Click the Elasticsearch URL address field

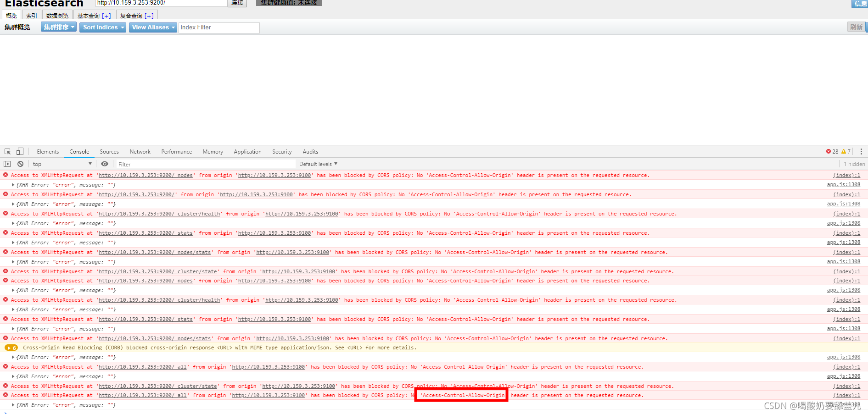161,3
